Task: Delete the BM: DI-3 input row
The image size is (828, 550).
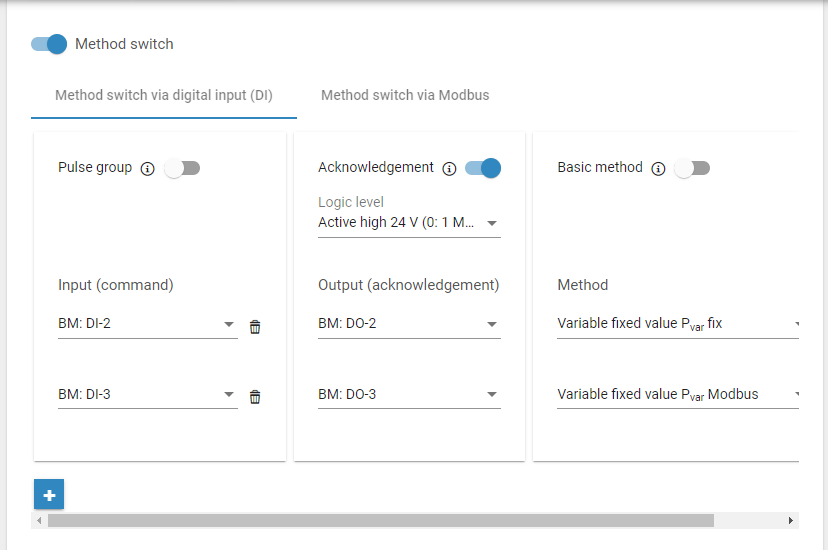Action: [255, 397]
